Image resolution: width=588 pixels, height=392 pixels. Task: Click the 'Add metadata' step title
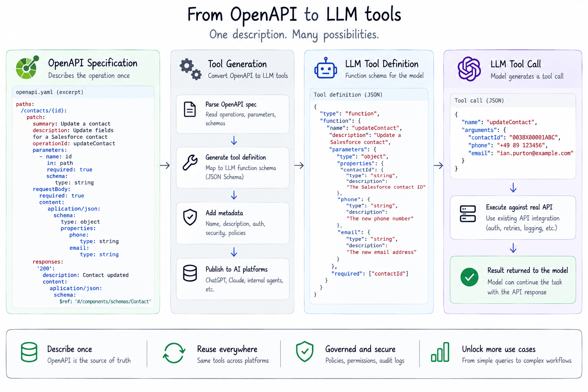click(224, 213)
